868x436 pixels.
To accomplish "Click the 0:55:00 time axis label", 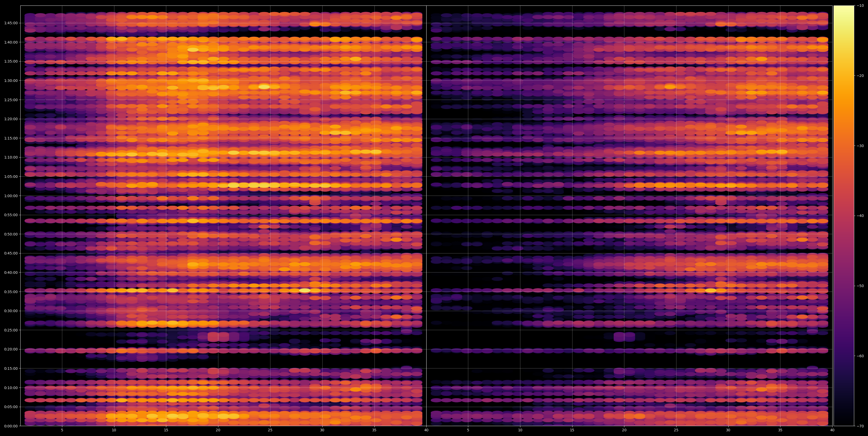I will point(10,215).
